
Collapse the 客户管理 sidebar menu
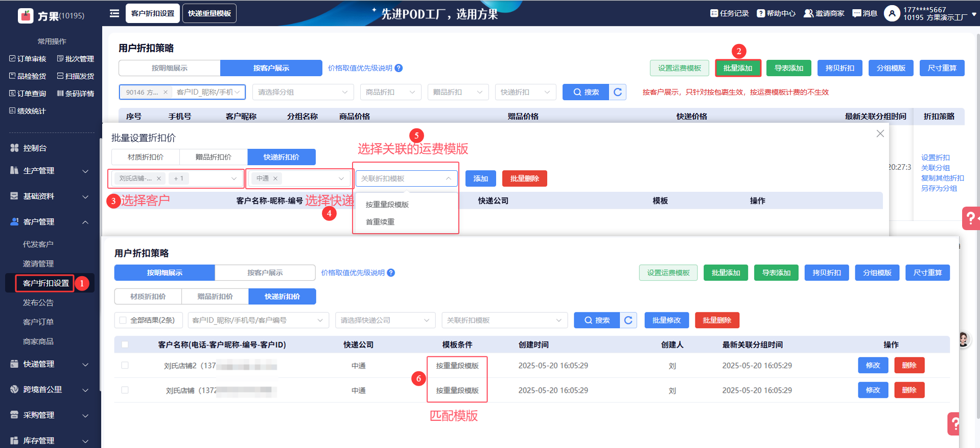pos(50,221)
